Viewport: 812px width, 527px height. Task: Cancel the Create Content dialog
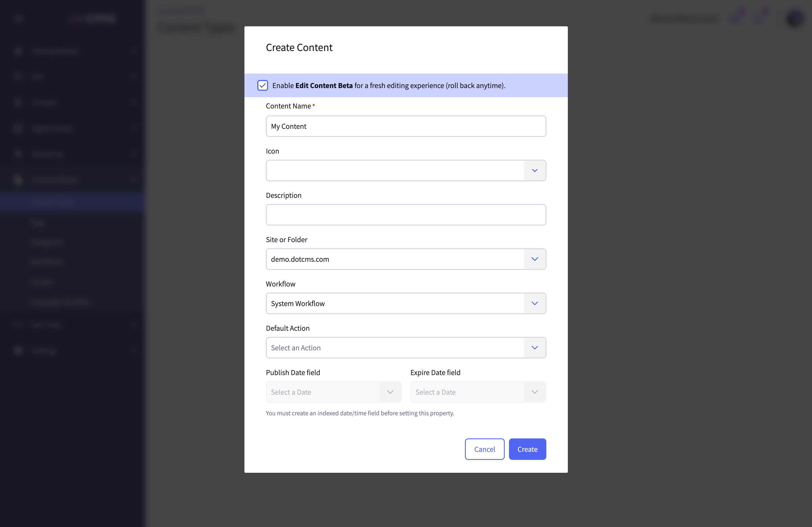pyautogui.click(x=485, y=449)
